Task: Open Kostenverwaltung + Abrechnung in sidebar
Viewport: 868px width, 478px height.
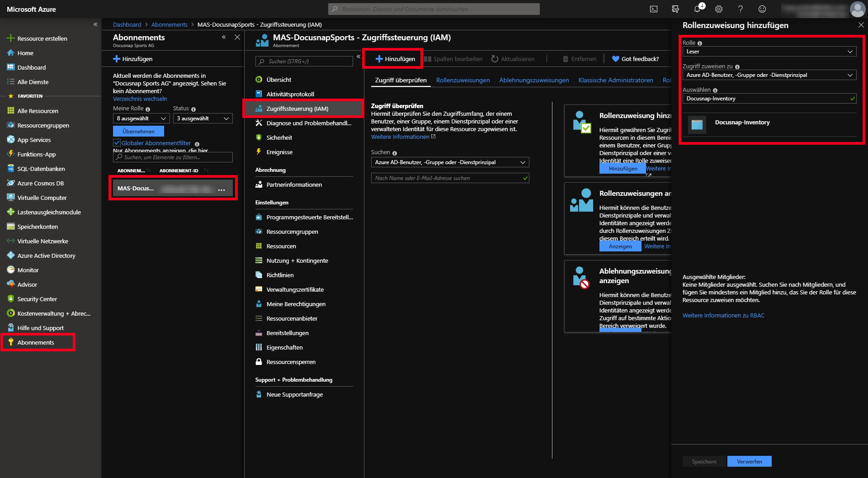Action: 54,313
